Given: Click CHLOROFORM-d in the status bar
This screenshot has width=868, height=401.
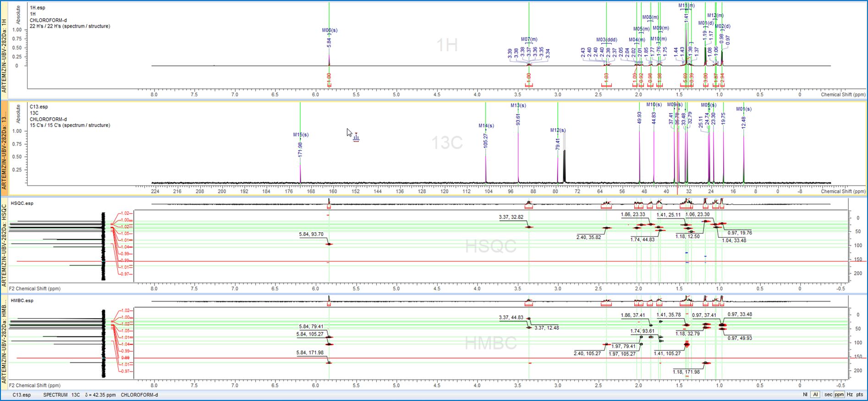Looking at the screenshot, I should [139, 395].
